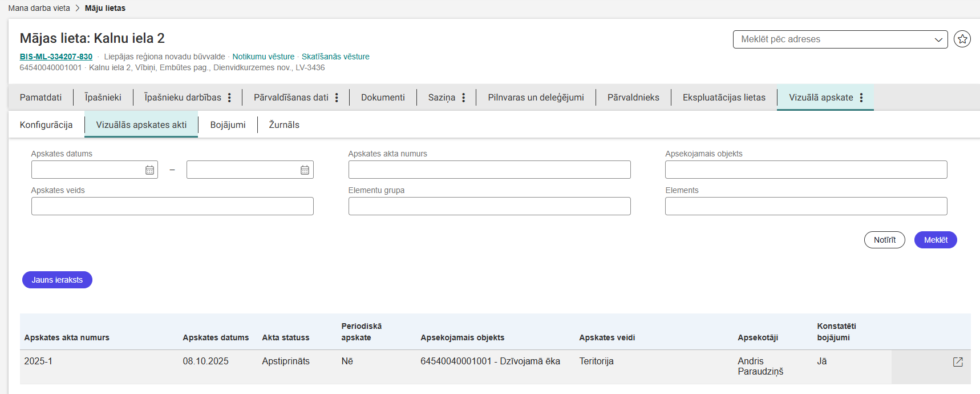This screenshot has width=980, height=394.
Task: Go to the Konfigurācija sub-tab
Action: 46,125
